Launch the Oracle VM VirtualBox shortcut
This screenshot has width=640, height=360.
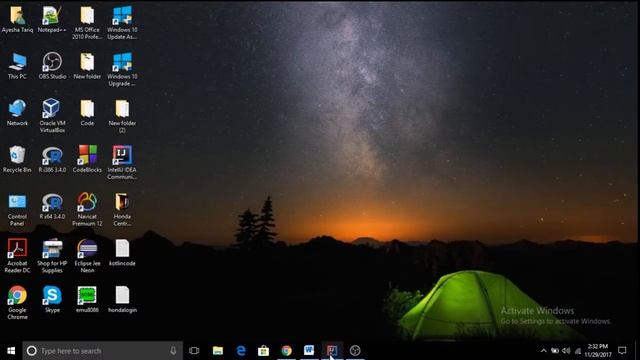click(52, 116)
